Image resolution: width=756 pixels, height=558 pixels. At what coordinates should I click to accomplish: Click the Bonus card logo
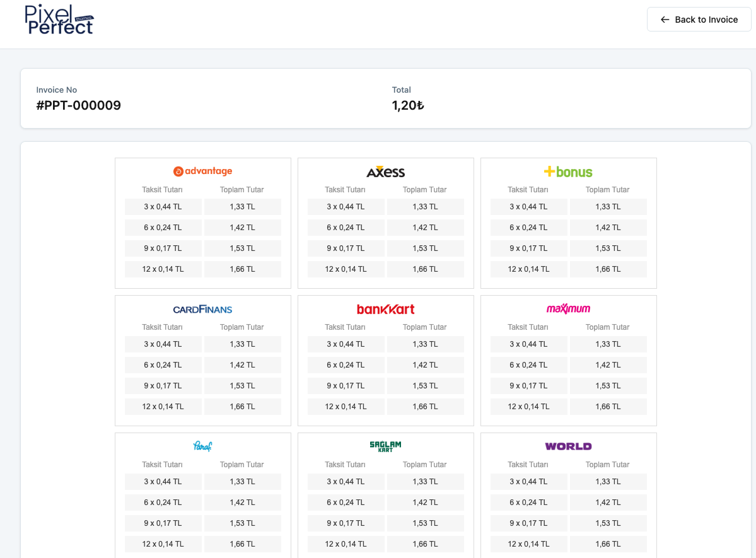tap(568, 171)
